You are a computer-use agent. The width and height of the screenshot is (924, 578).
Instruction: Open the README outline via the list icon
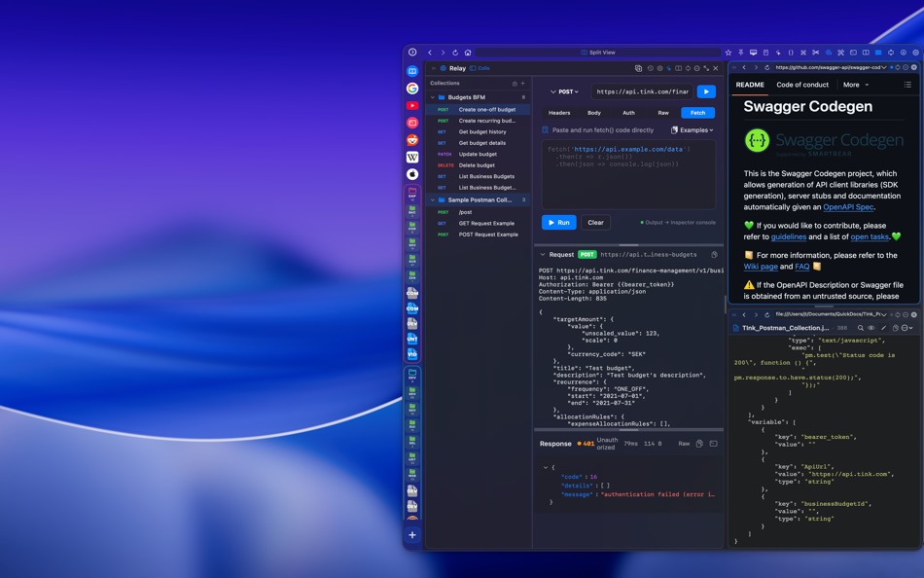point(907,85)
